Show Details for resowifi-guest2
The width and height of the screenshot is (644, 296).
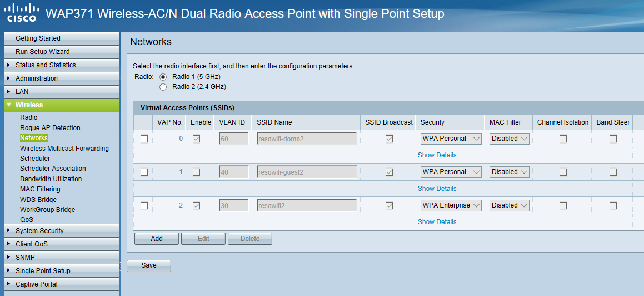coord(437,189)
